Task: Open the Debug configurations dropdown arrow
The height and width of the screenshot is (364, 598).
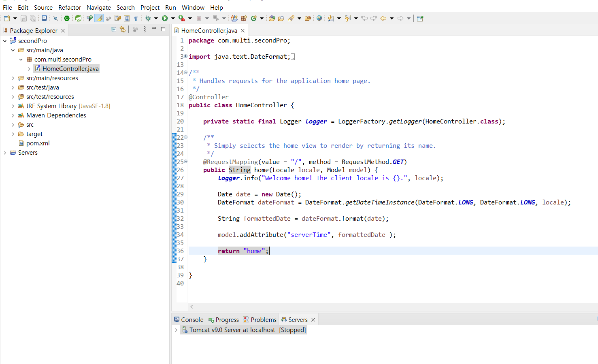Action: click(156, 18)
